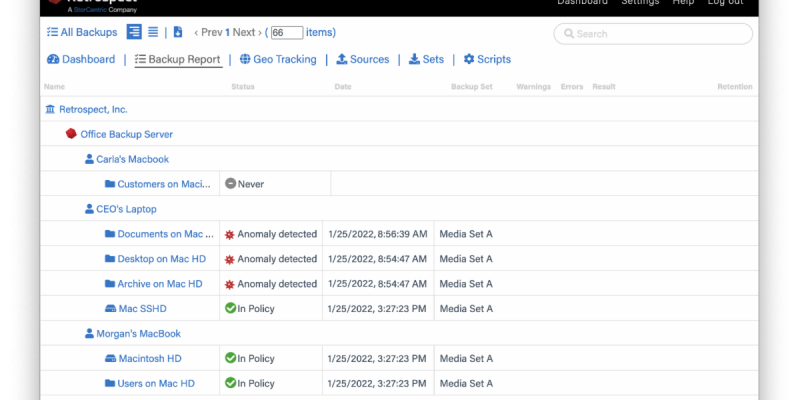The height and width of the screenshot is (400, 800).
Task: Switch to compact list view icon
Action: click(x=153, y=32)
